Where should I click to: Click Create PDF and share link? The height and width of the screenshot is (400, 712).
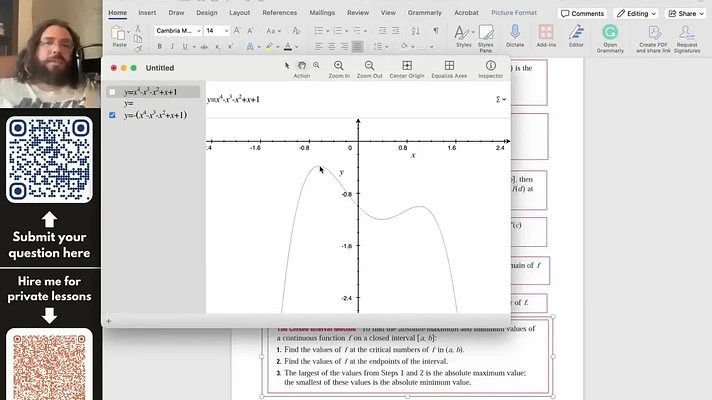(653, 39)
